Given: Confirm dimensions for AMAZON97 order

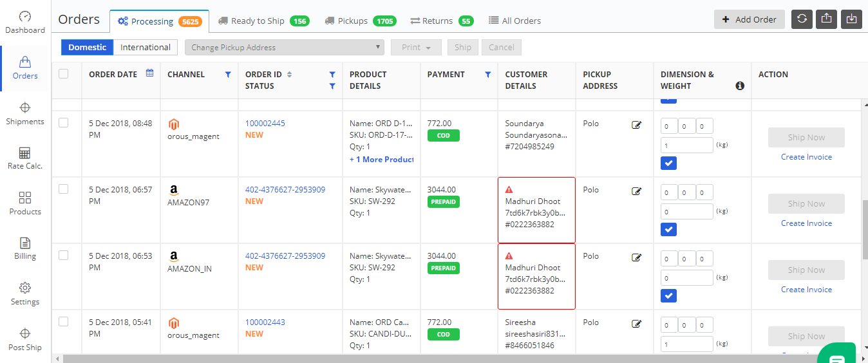Looking at the screenshot, I should coord(668,230).
